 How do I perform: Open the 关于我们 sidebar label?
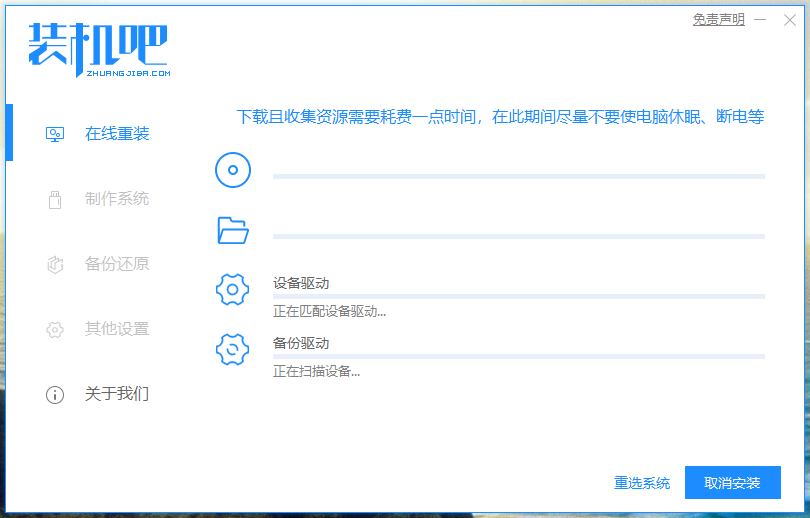[x=117, y=394]
